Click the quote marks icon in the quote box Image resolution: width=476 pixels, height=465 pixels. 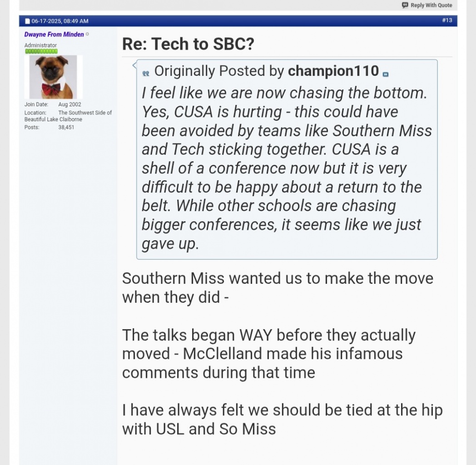pyautogui.click(x=146, y=74)
